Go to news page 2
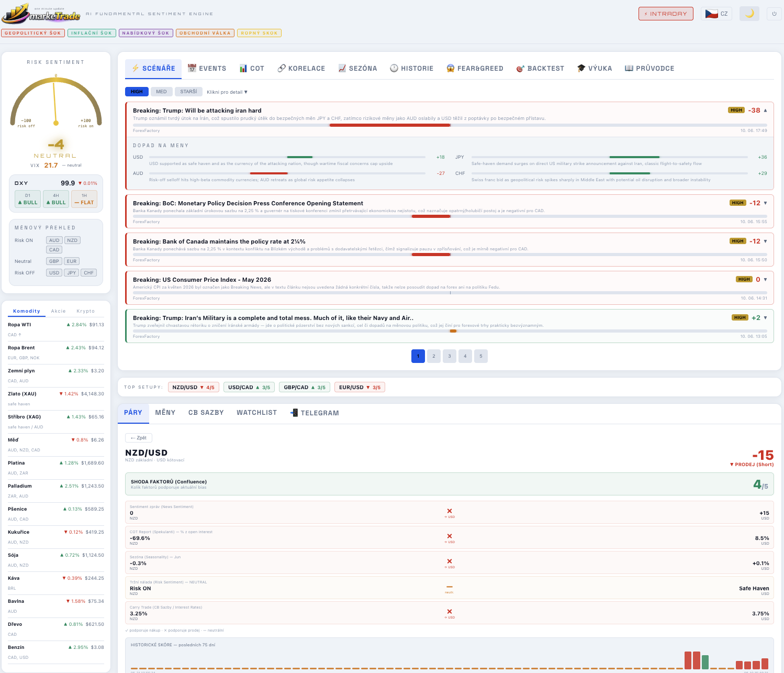 (434, 356)
